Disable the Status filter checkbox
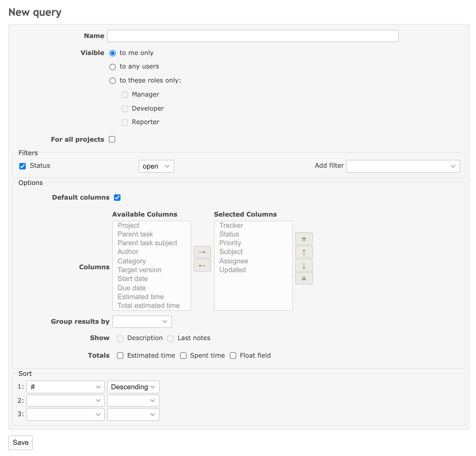The image size is (476, 456). [23, 166]
